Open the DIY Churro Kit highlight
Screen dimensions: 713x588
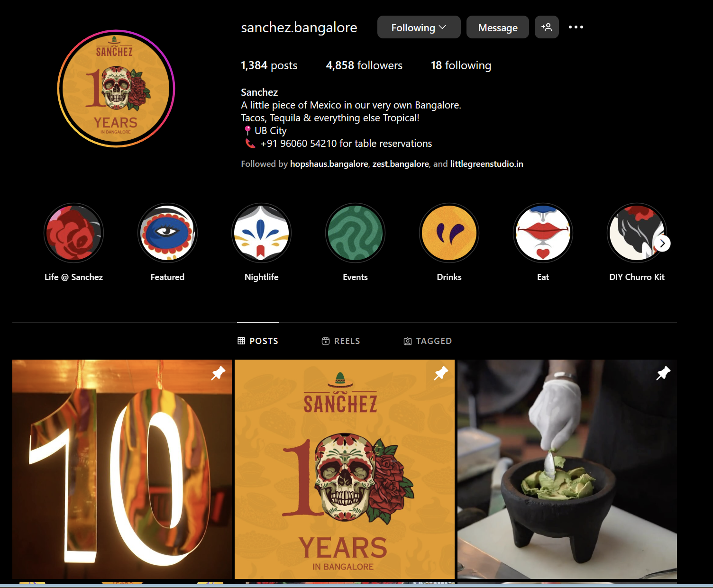pos(637,233)
